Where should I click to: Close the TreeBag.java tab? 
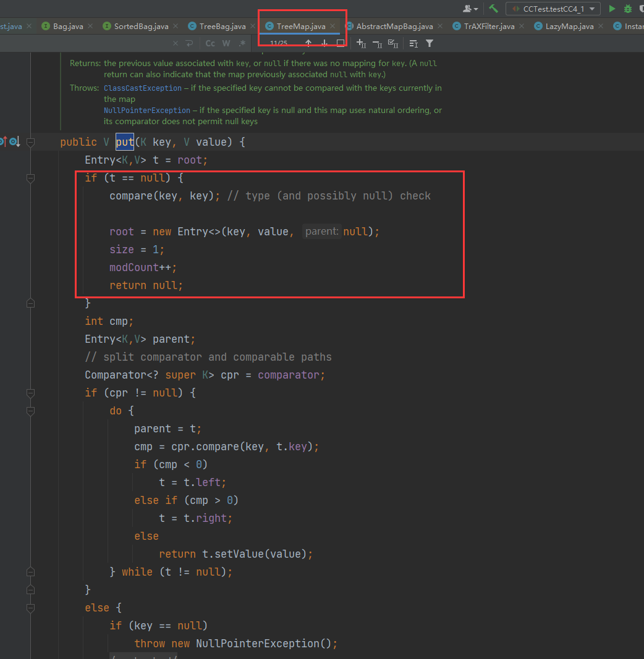252,26
